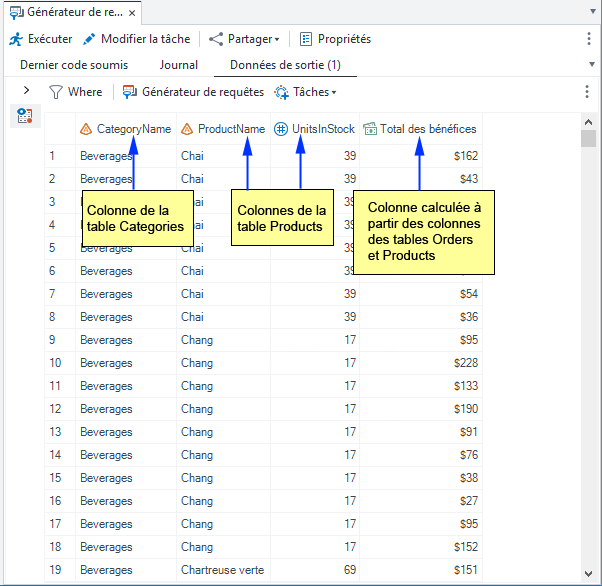The image size is (602, 586).
Task: Click the UnitsInStock numeric-type icon
Action: coord(281,129)
